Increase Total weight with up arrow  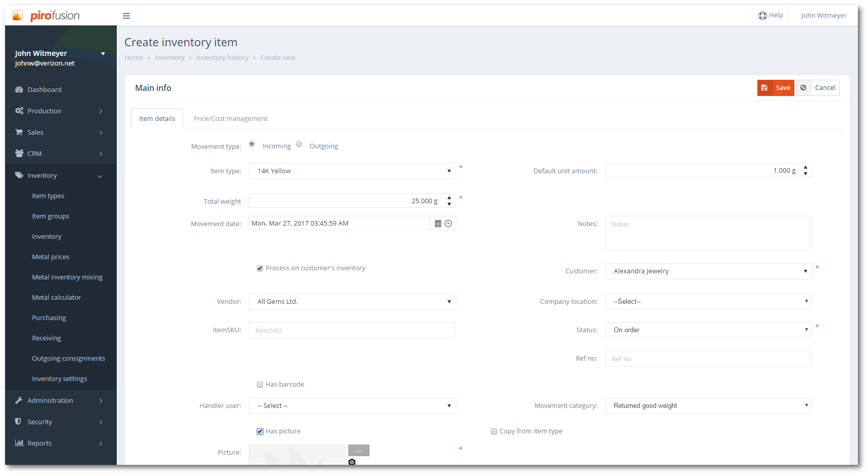pos(449,198)
